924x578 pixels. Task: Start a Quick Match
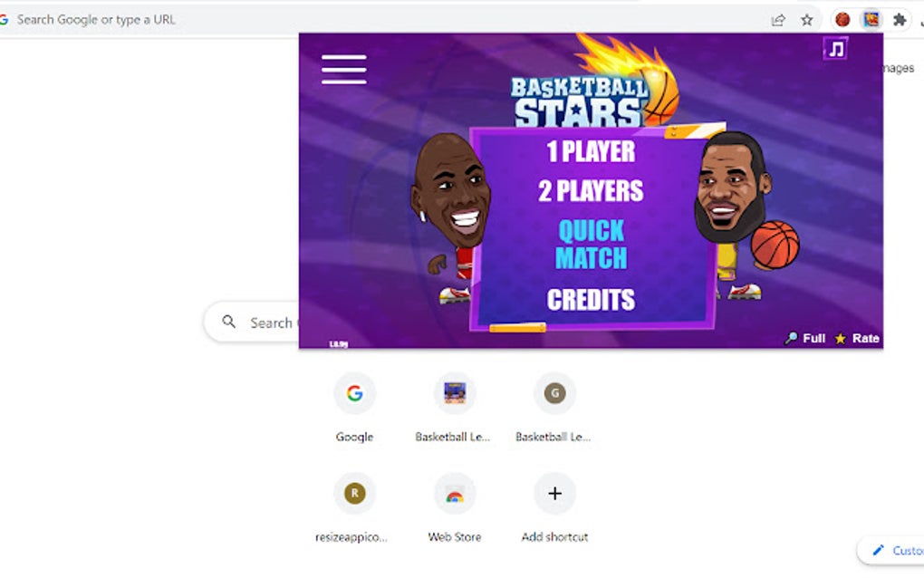pos(591,244)
